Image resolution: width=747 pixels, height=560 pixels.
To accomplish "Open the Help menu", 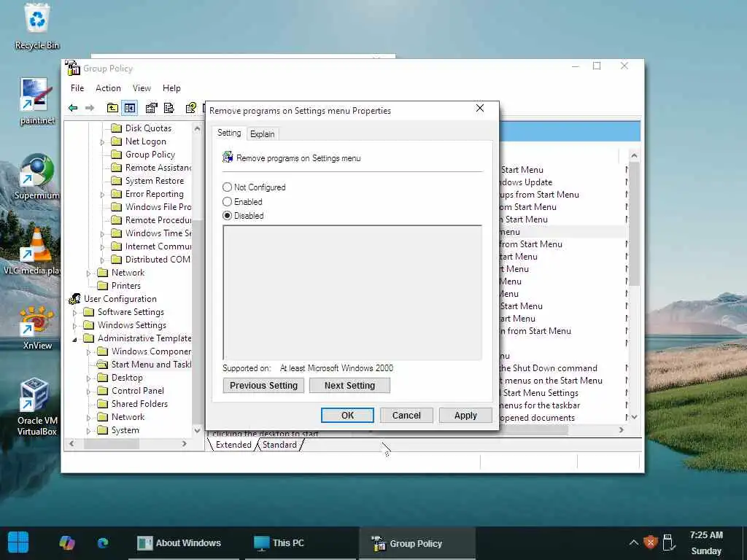I will [171, 88].
